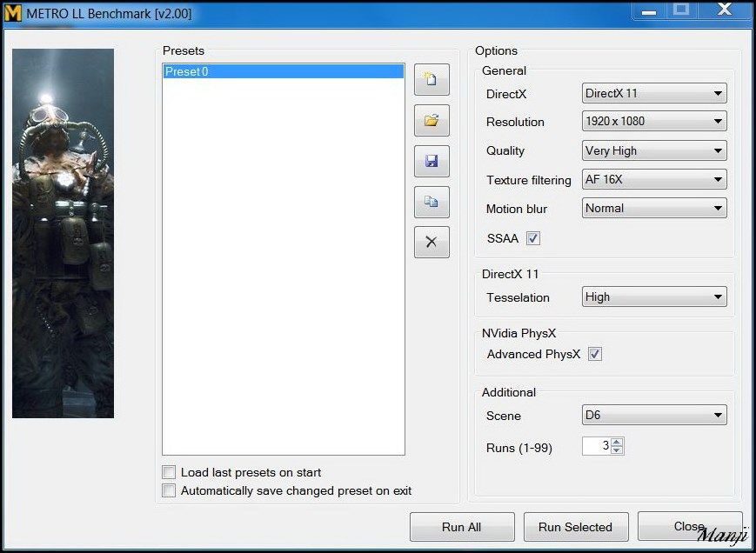This screenshot has width=756, height=553.
Task: Open the DirectX version dropdown
Action: pyautogui.click(x=654, y=93)
